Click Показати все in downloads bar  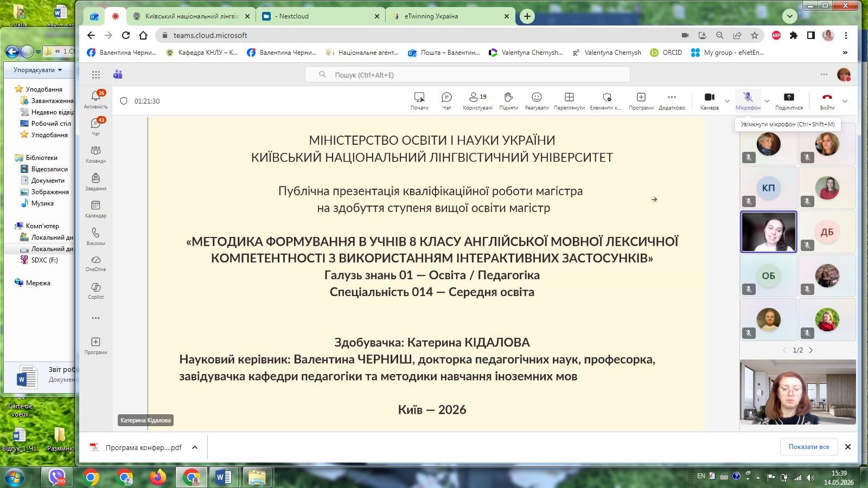809,447
